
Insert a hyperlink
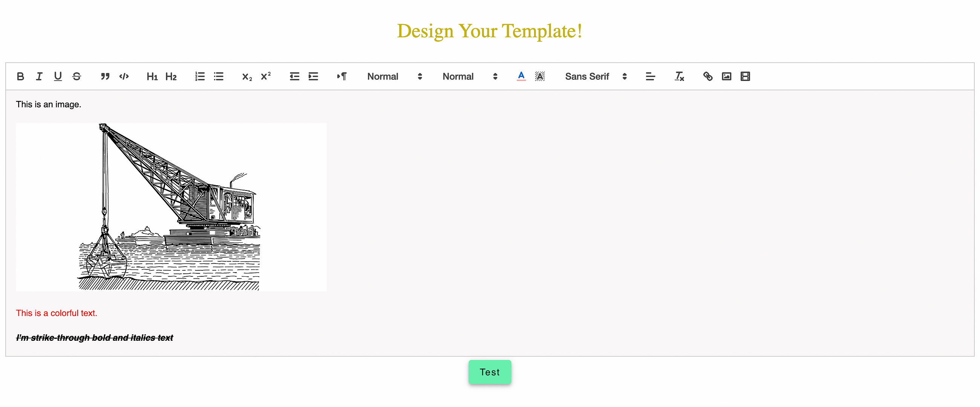coord(707,76)
